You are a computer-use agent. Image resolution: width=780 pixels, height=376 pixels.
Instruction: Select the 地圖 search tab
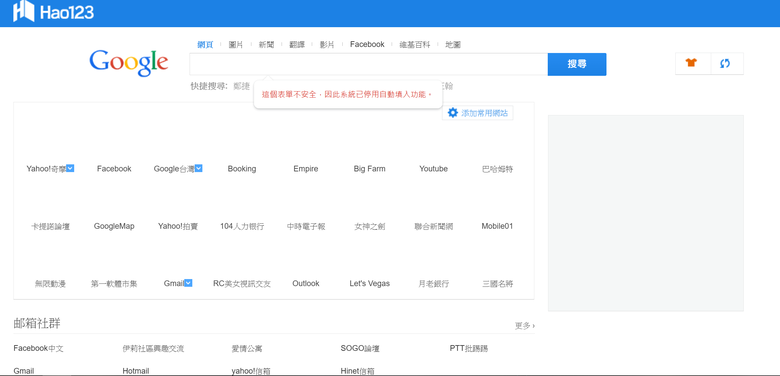(453, 44)
